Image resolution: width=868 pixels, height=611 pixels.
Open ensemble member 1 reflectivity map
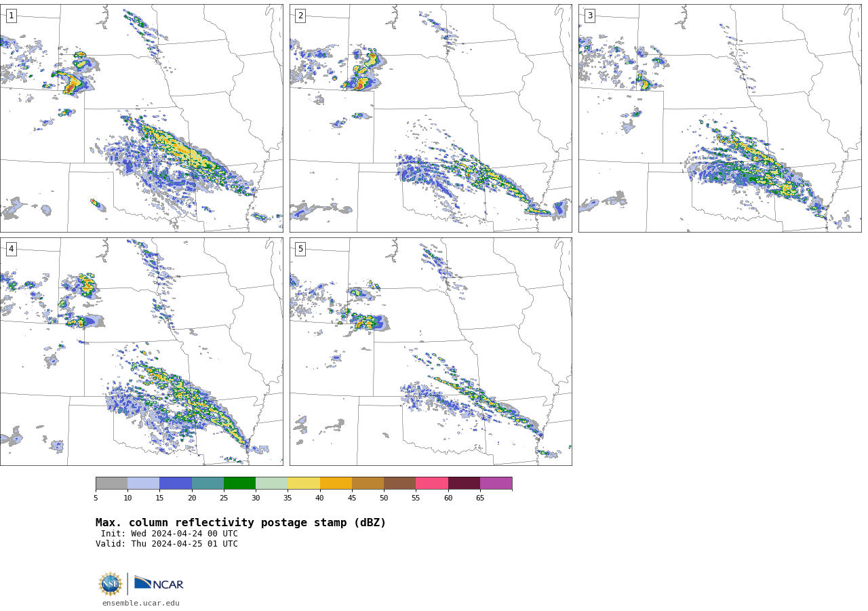(142, 118)
